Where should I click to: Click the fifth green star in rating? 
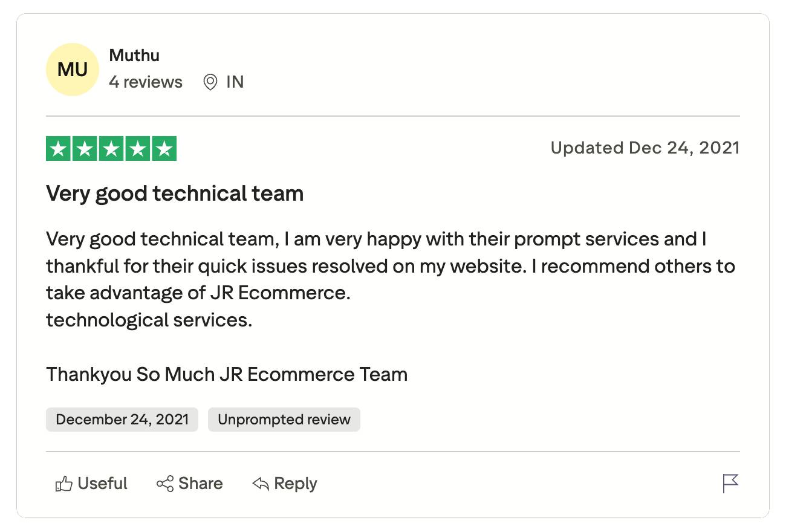(164, 149)
